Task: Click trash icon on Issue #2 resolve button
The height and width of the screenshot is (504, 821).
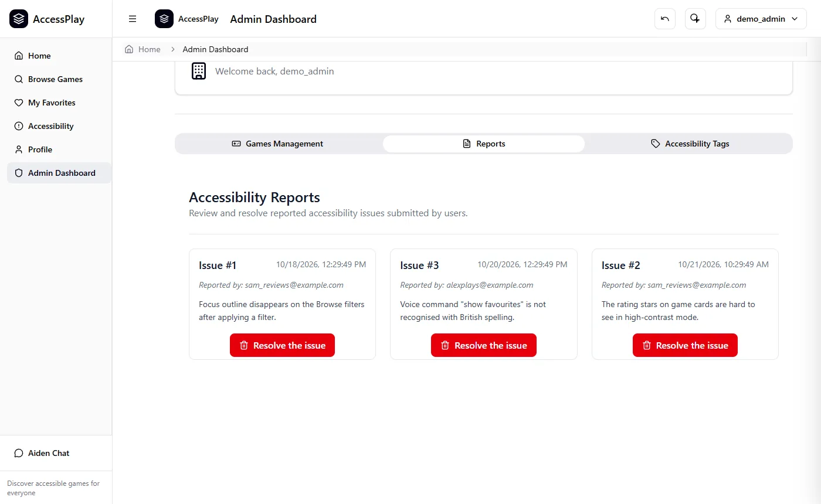Action: coord(647,345)
